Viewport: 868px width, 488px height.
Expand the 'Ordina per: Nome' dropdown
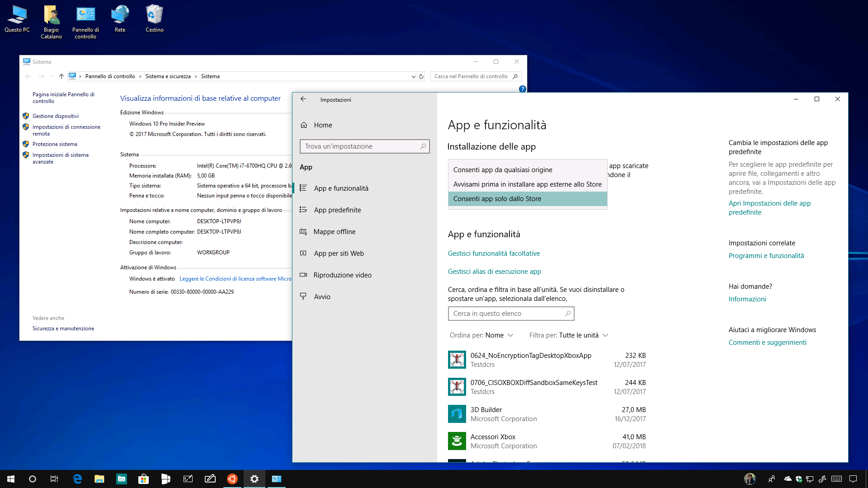(x=481, y=335)
